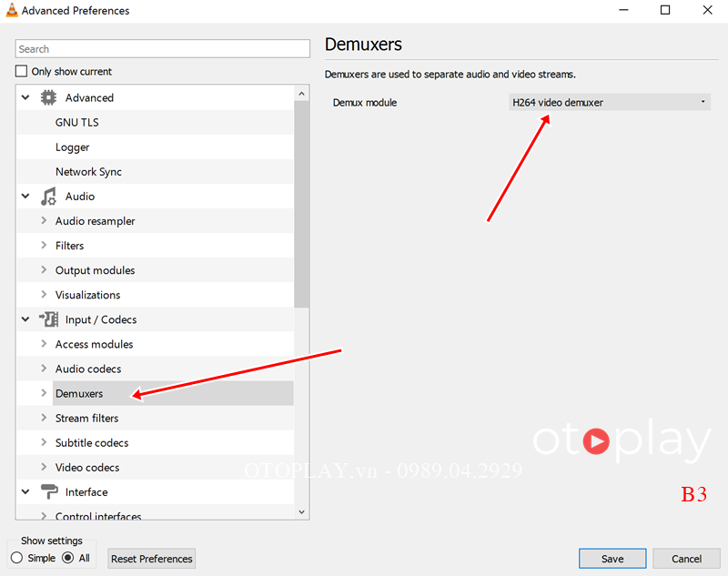Viewport: 728px width, 576px height.
Task: Open the Demux module dropdown
Action: coord(610,102)
